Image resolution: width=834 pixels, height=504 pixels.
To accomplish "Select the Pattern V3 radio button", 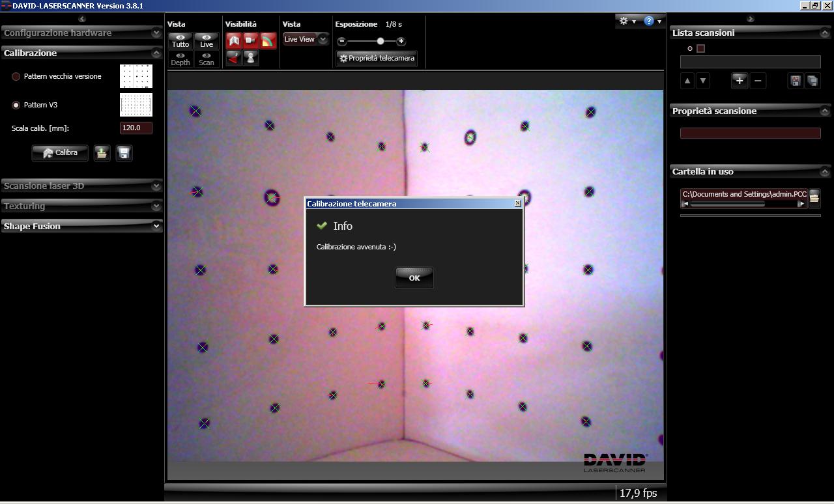I will point(16,105).
